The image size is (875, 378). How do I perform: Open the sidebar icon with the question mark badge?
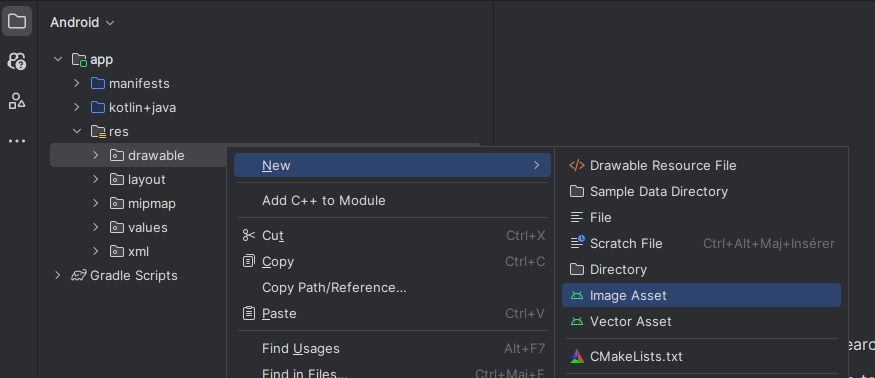pos(17,61)
